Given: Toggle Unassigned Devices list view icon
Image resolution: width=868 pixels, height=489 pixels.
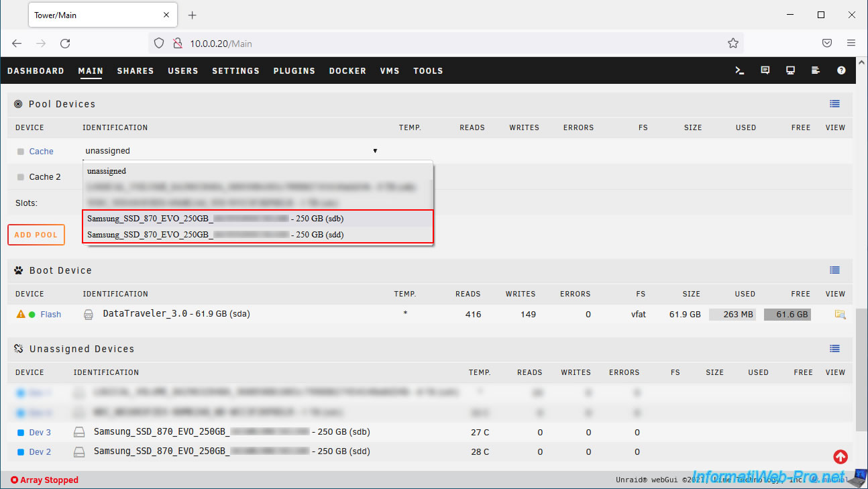Looking at the screenshot, I should 834,349.
